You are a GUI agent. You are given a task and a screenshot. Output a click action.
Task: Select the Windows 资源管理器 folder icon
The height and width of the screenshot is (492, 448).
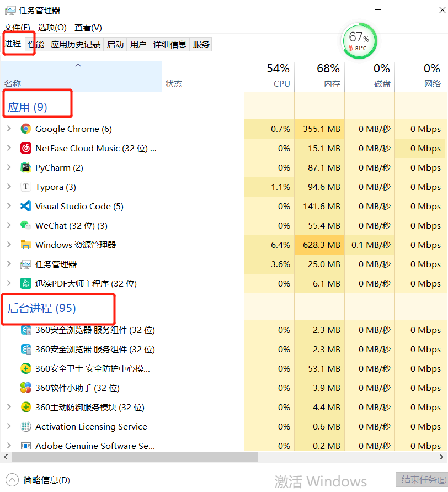point(25,245)
